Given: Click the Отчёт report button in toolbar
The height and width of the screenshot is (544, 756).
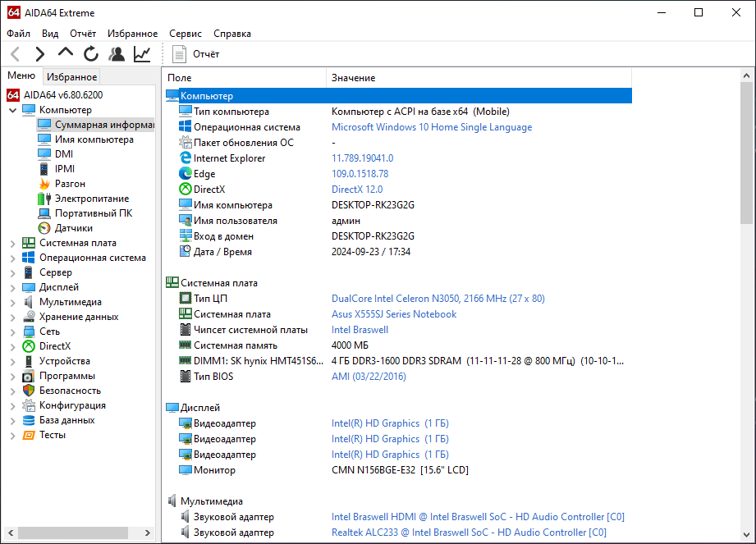Looking at the screenshot, I should coord(195,54).
